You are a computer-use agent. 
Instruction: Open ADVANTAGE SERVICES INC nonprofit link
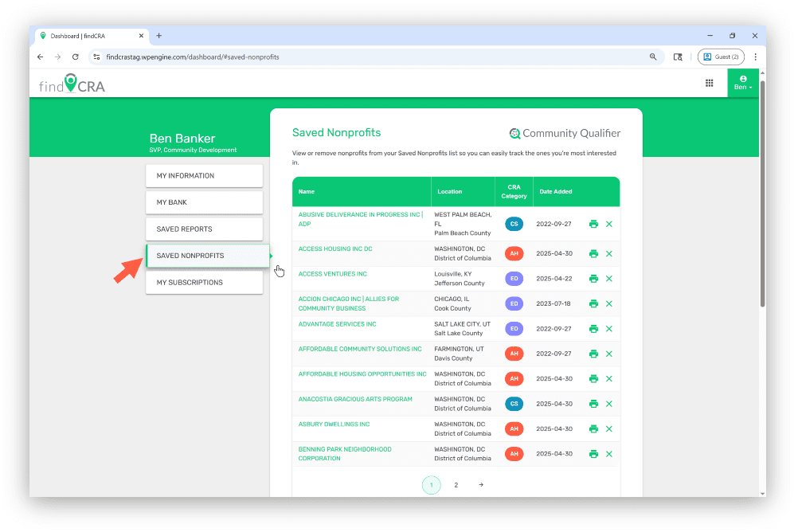[337, 324]
